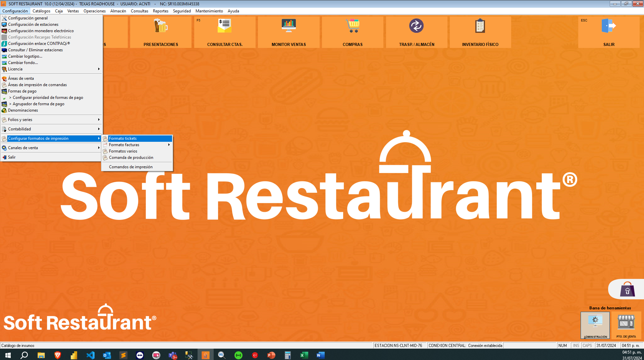The width and height of the screenshot is (644, 360).
Task: Launch the Monitor Ventas icon
Action: [288, 32]
